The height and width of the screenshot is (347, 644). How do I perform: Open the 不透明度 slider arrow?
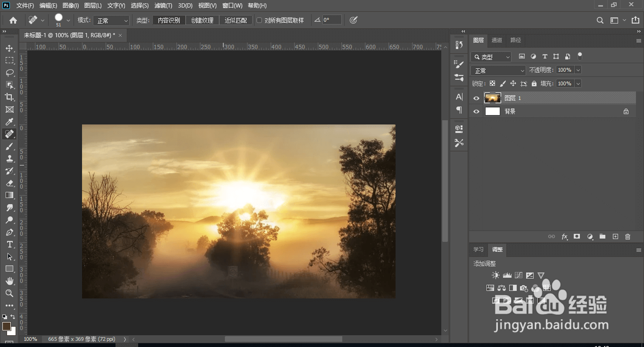point(578,70)
